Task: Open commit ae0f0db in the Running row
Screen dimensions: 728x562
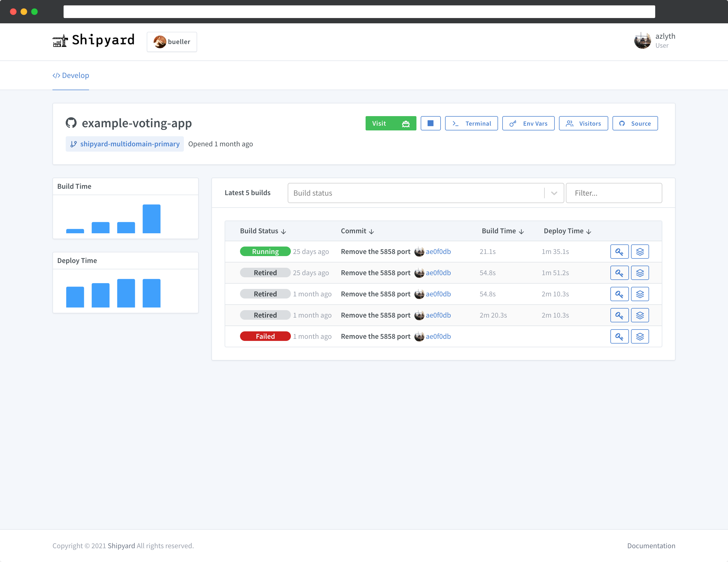Action: 438,252
